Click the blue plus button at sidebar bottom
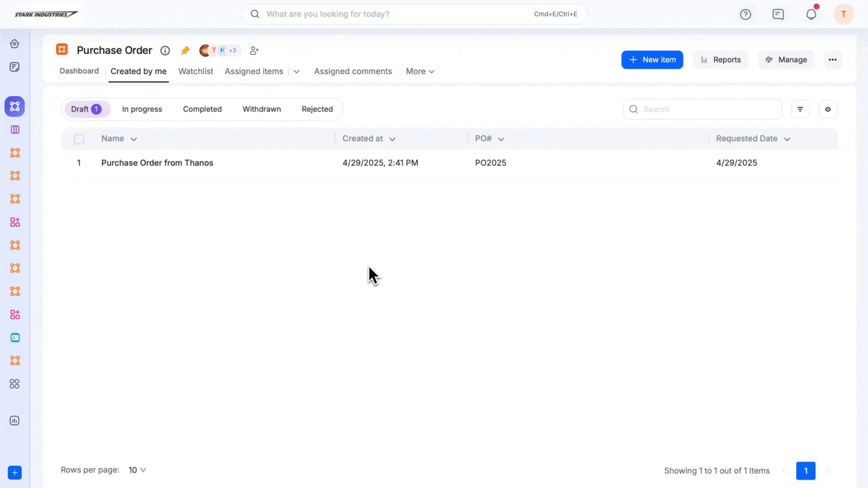The height and width of the screenshot is (488, 868). 14,473
